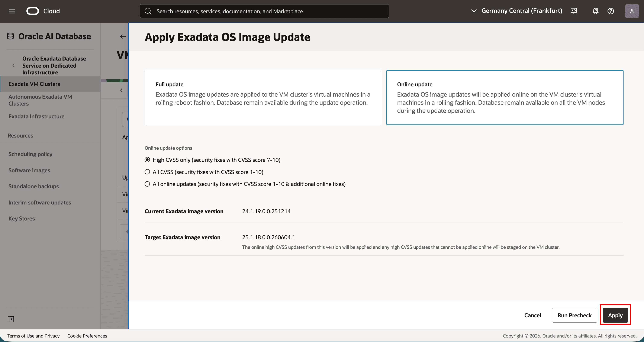Click the left chevron under the page header
The height and width of the screenshot is (342, 644).
pyautogui.click(x=121, y=90)
